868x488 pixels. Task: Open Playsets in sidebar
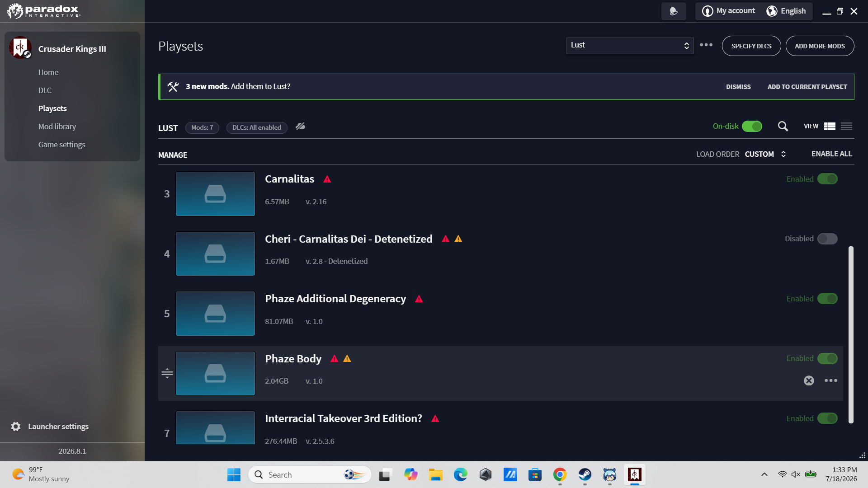click(52, 108)
